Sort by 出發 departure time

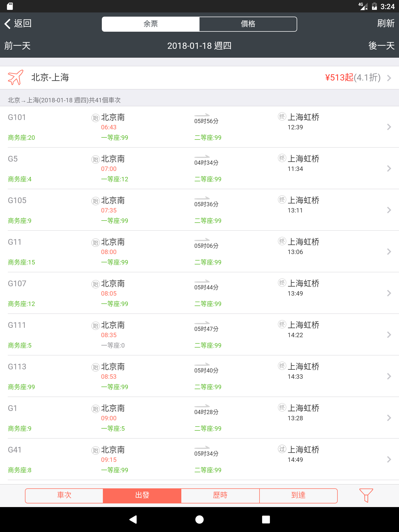click(142, 495)
